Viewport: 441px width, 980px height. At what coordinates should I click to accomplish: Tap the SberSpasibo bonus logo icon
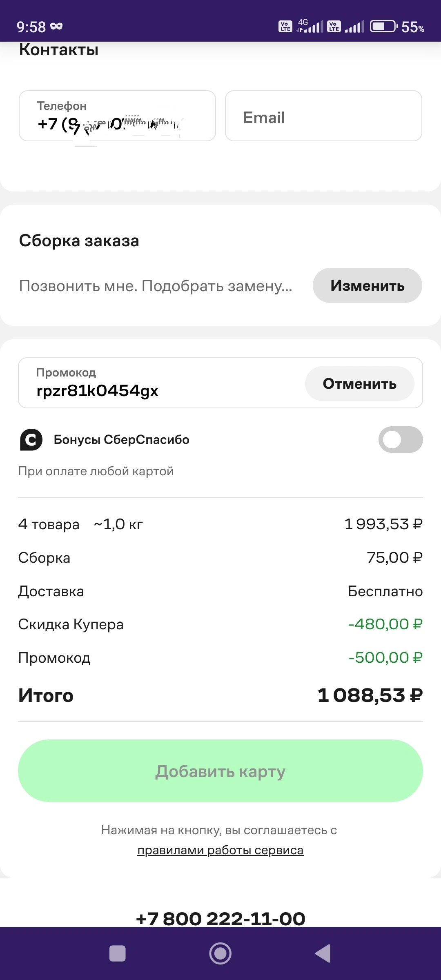[31, 440]
